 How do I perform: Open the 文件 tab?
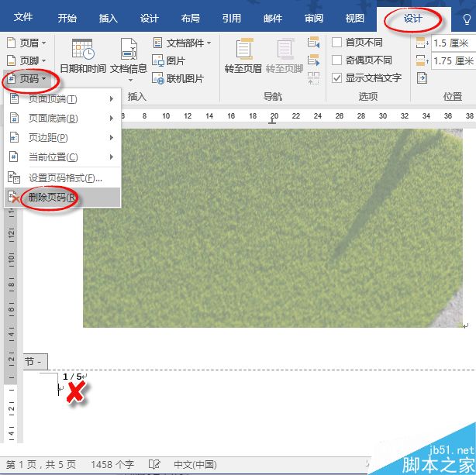[23, 17]
